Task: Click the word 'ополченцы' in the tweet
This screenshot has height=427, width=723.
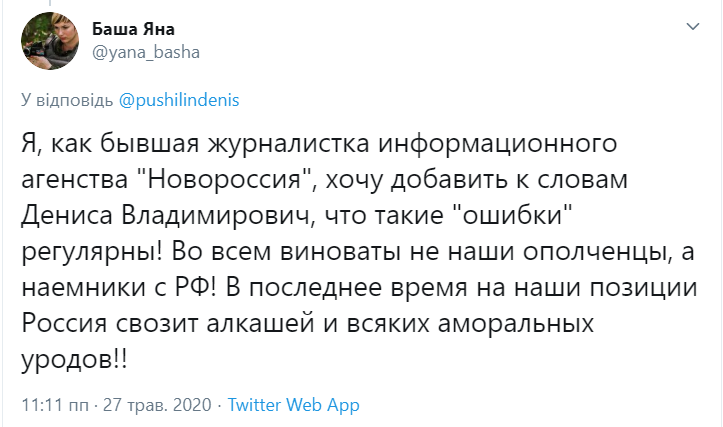Action: click(x=595, y=253)
